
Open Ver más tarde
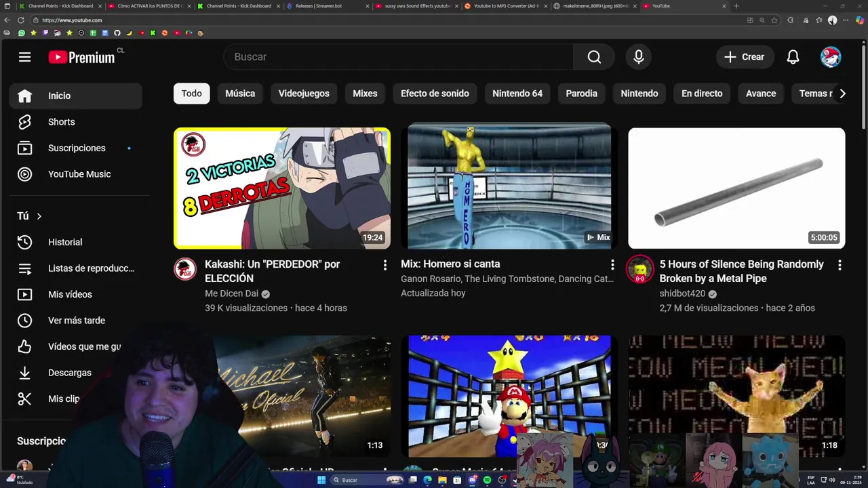point(76,321)
